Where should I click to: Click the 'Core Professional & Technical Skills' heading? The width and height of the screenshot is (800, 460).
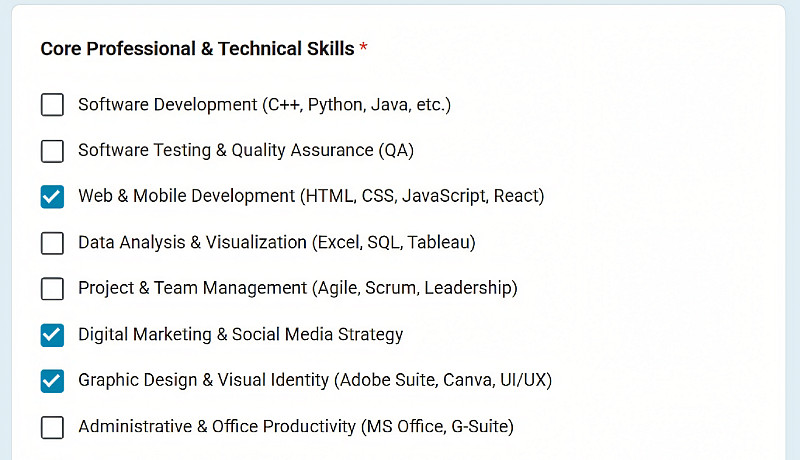[x=197, y=49]
